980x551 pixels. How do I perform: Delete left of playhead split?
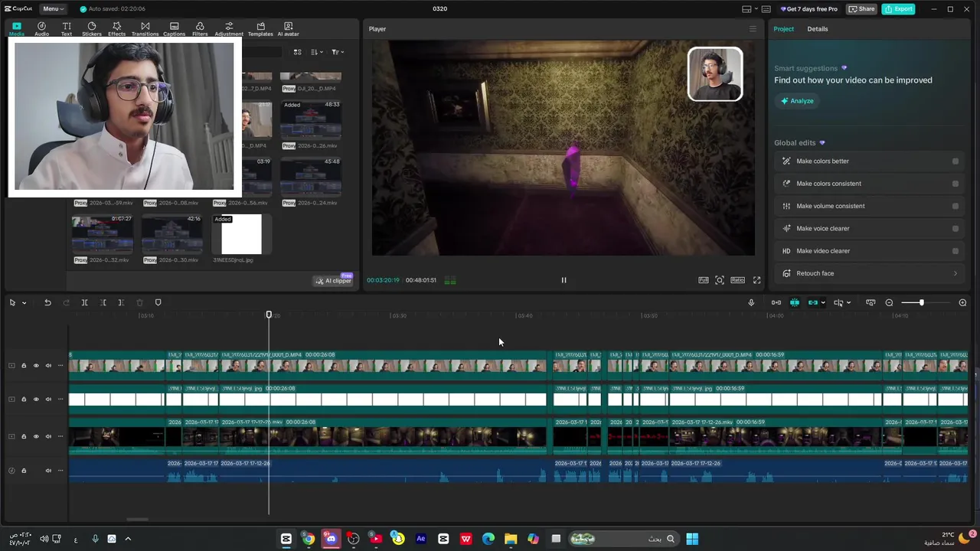103,302
